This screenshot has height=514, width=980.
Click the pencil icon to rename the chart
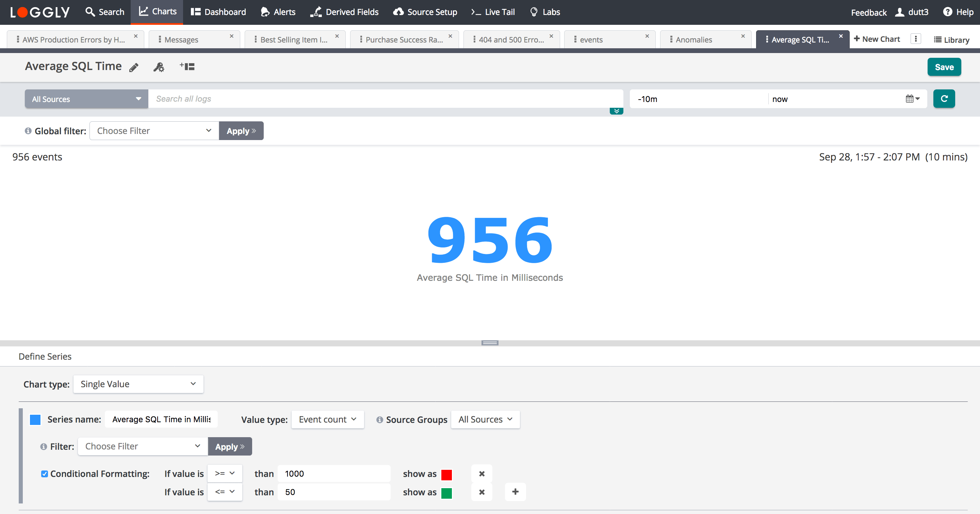(133, 67)
